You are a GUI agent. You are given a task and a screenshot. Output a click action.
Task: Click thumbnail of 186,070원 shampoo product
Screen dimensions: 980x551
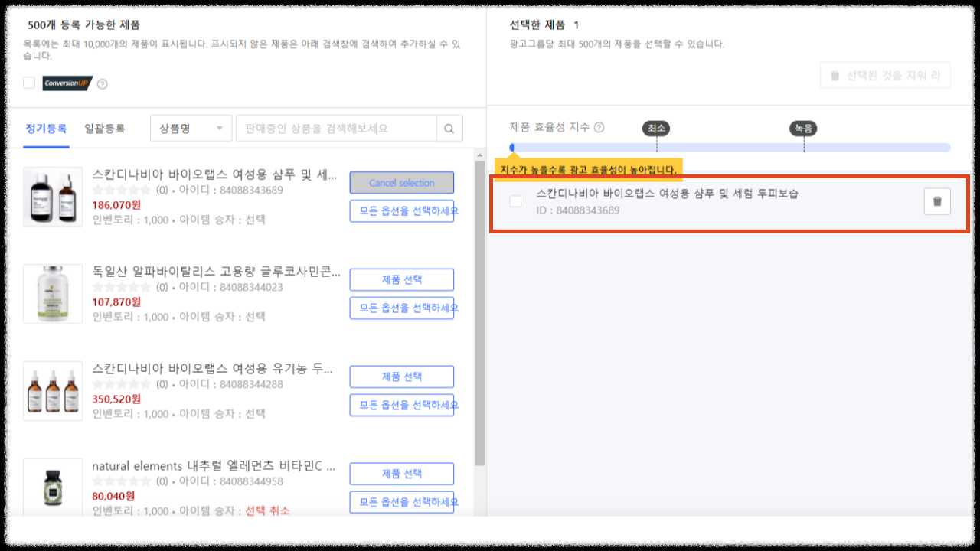coord(53,197)
